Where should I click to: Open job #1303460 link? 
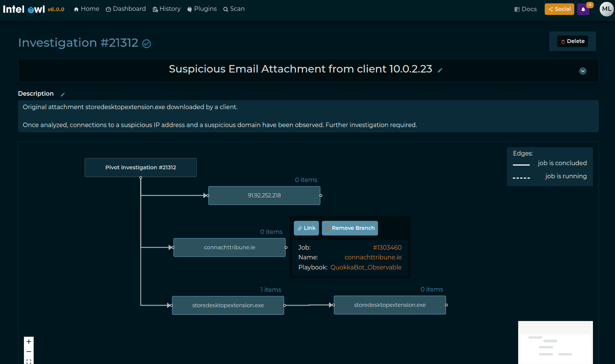pyautogui.click(x=387, y=247)
